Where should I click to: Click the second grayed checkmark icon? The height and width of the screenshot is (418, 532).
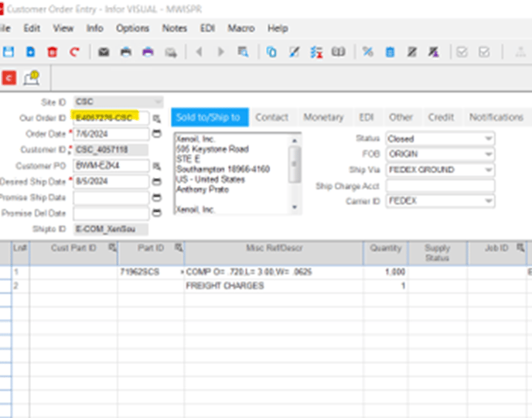[484, 52]
